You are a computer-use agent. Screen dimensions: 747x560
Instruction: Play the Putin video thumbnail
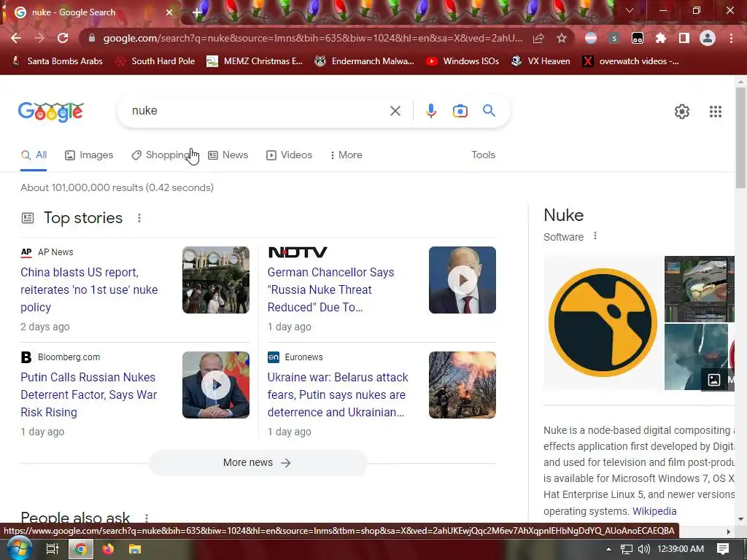tap(216, 385)
